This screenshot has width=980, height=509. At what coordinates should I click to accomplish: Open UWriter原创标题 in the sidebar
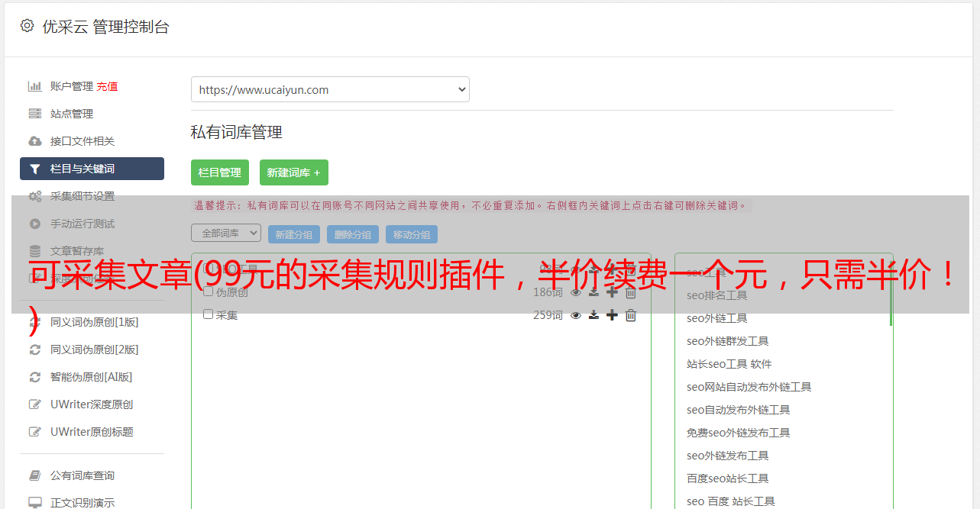click(x=92, y=432)
